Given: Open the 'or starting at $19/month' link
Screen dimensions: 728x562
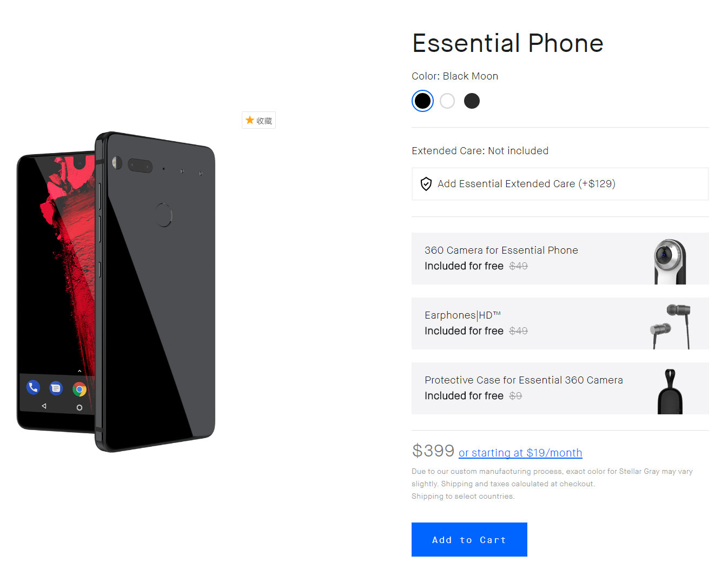Looking at the screenshot, I should pyautogui.click(x=520, y=453).
